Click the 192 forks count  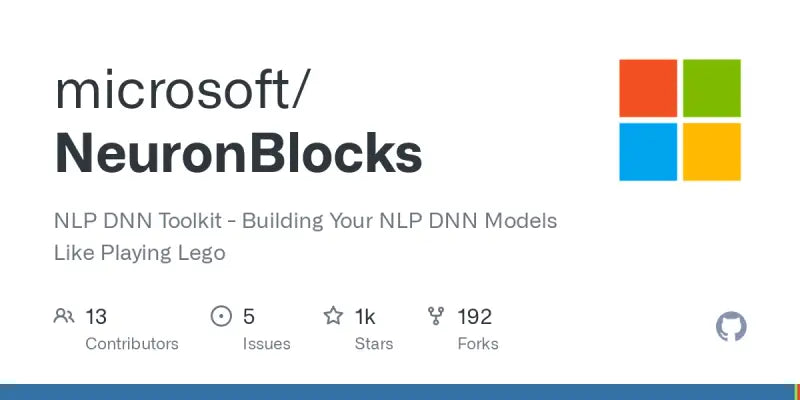coord(474,317)
